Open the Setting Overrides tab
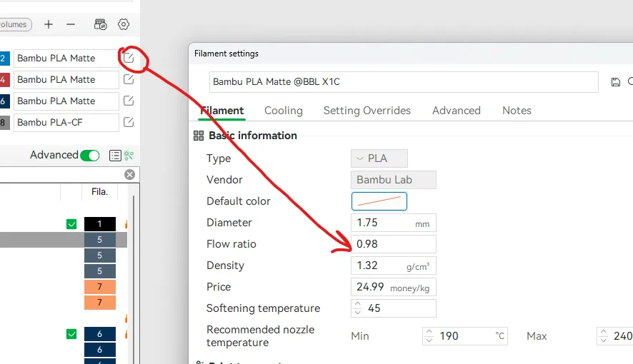The image size is (633, 364). [367, 111]
